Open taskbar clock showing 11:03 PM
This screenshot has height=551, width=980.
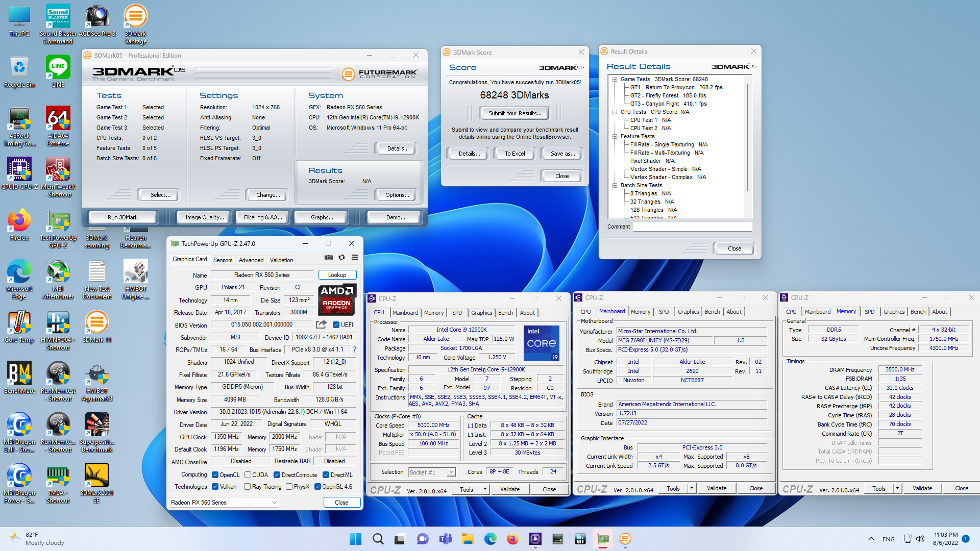(945, 539)
